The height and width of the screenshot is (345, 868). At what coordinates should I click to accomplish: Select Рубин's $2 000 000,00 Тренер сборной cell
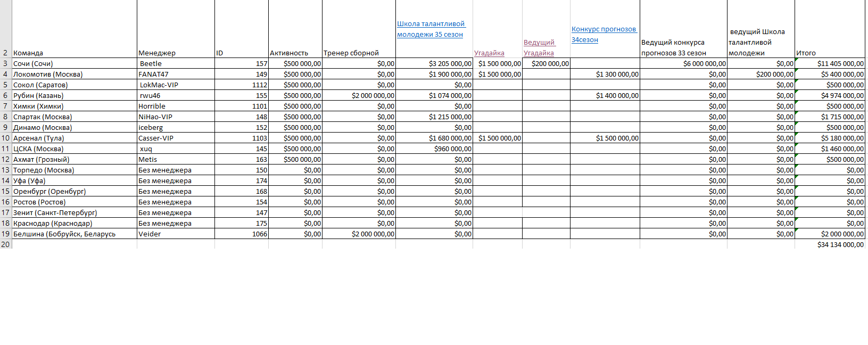373,95
